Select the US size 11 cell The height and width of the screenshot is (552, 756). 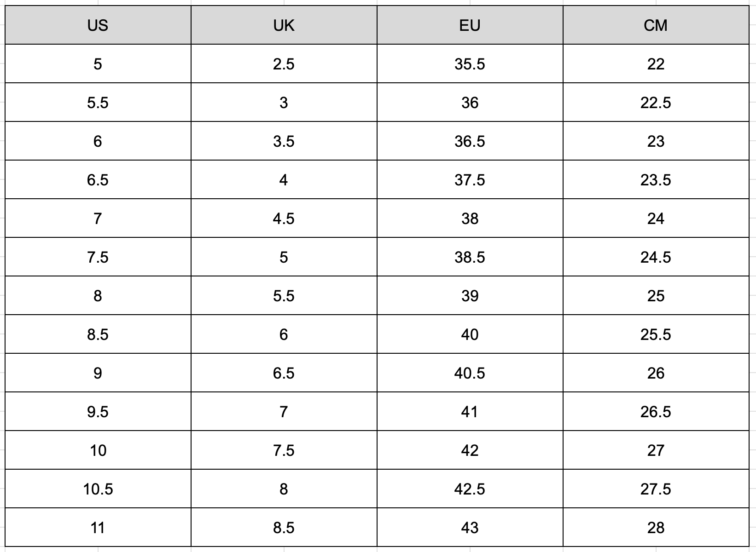click(x=98, y=528)
